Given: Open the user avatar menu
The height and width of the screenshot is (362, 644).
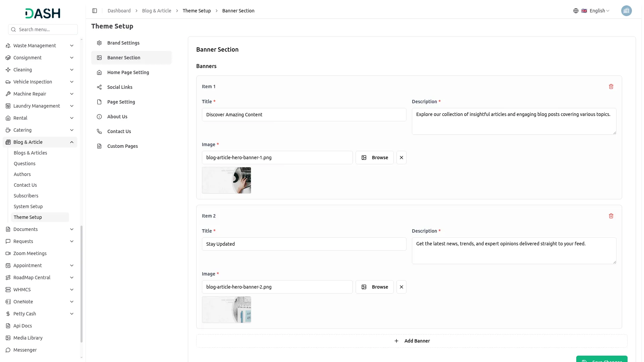Looking at the screenshot, I should tap(626, 11).
